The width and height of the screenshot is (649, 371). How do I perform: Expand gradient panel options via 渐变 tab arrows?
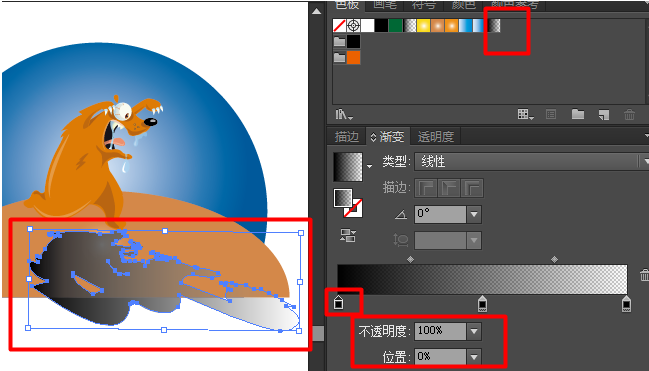[373, 137]
